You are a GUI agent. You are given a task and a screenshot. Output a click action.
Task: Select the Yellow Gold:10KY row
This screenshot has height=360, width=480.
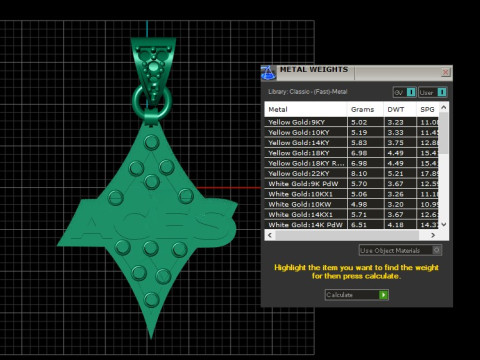[x=352, y=132]
